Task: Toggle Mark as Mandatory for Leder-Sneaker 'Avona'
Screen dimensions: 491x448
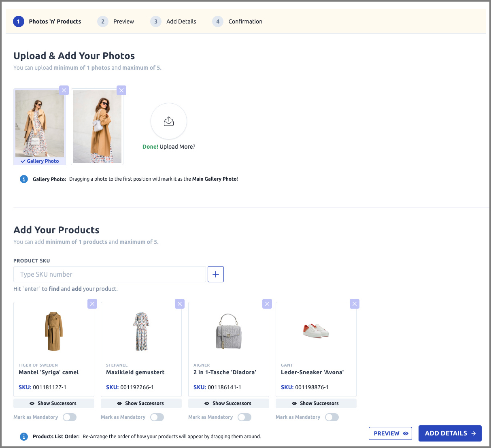Action: point(332,417)
